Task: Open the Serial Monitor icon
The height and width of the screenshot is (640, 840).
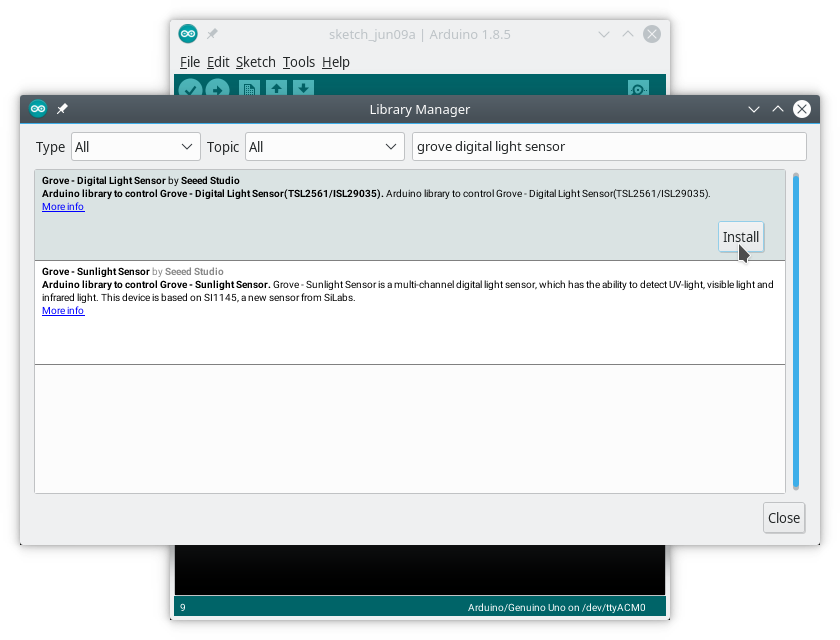Action: (637, 90)
